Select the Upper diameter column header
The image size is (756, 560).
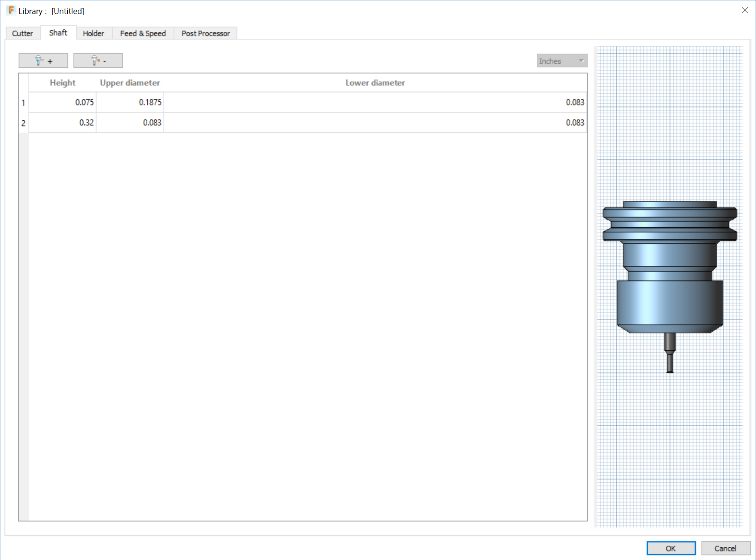[x=130, y=82]
